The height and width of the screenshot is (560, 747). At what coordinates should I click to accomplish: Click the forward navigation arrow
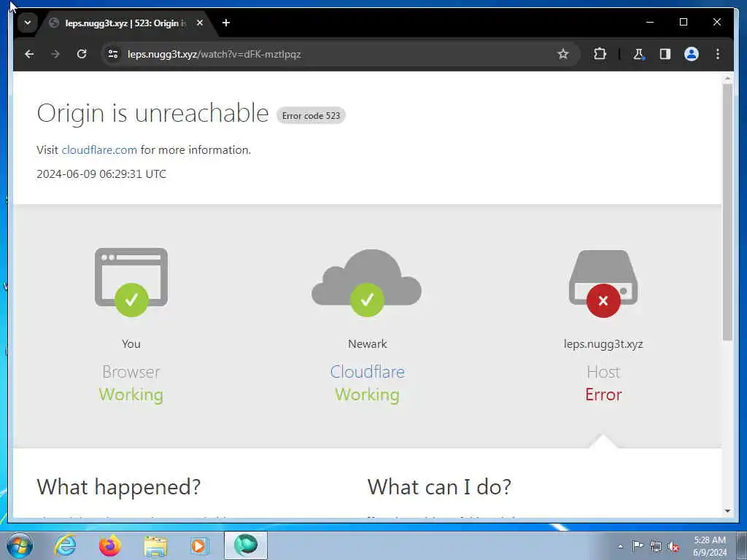[x=55, y=54]
